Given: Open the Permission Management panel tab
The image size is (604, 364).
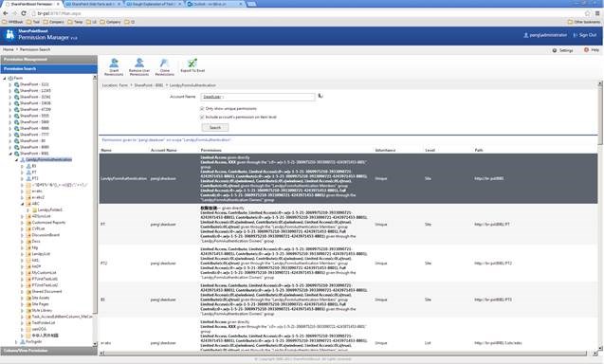Looking at the screenshot, I should click(x=49, y=60).
